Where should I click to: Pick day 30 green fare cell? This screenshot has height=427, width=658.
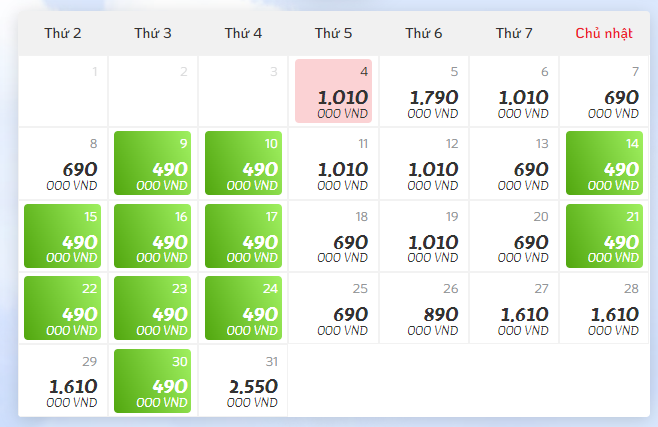point(153,380)
